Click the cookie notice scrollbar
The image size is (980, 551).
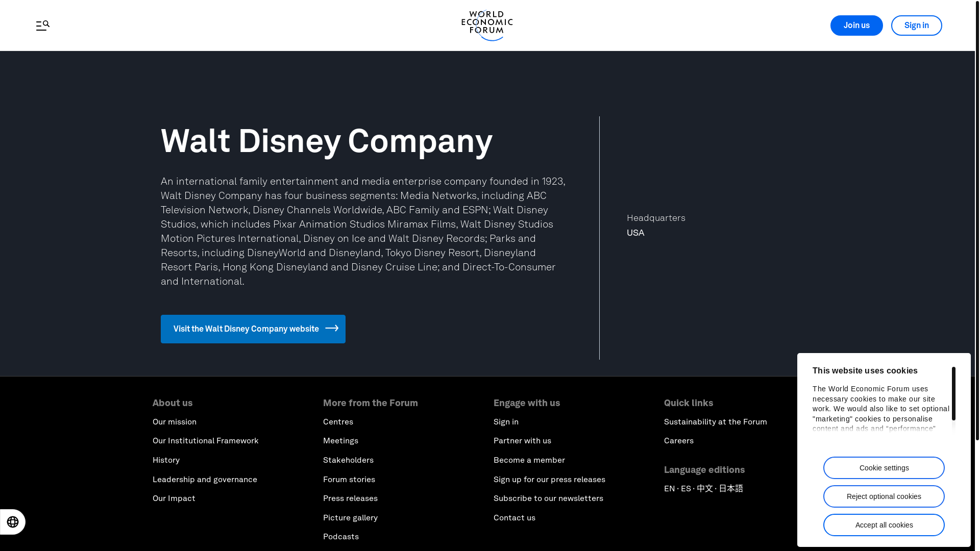tap(953, 393)
